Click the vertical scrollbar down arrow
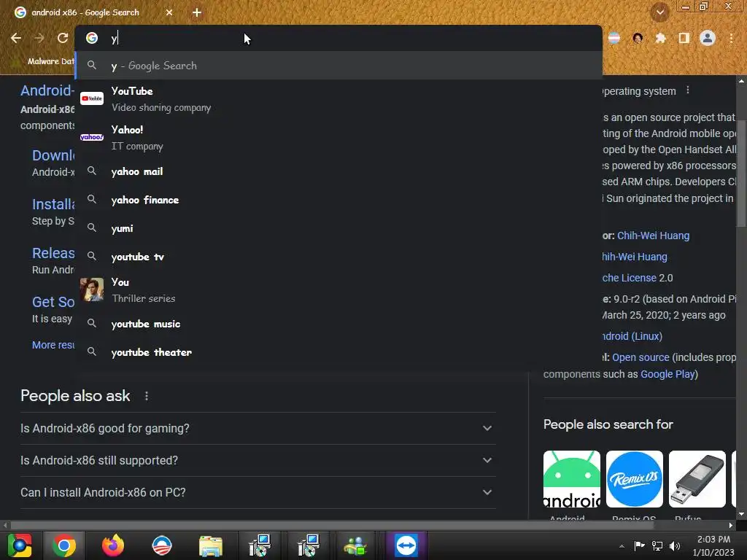Screen dimensions: 747x560 click(741, 514)
